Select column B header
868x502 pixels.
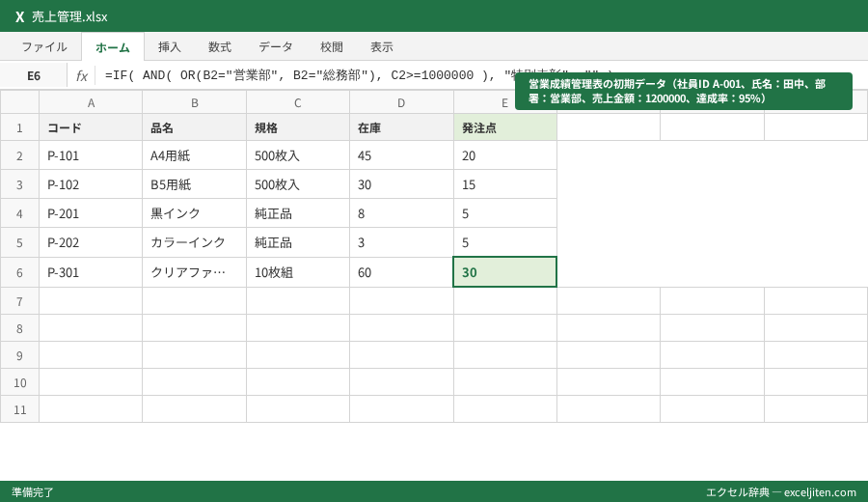tap(194, 102)
